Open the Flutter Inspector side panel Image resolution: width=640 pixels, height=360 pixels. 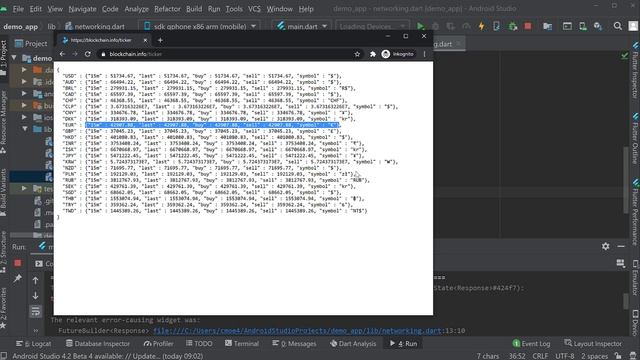tap(636, 69)
